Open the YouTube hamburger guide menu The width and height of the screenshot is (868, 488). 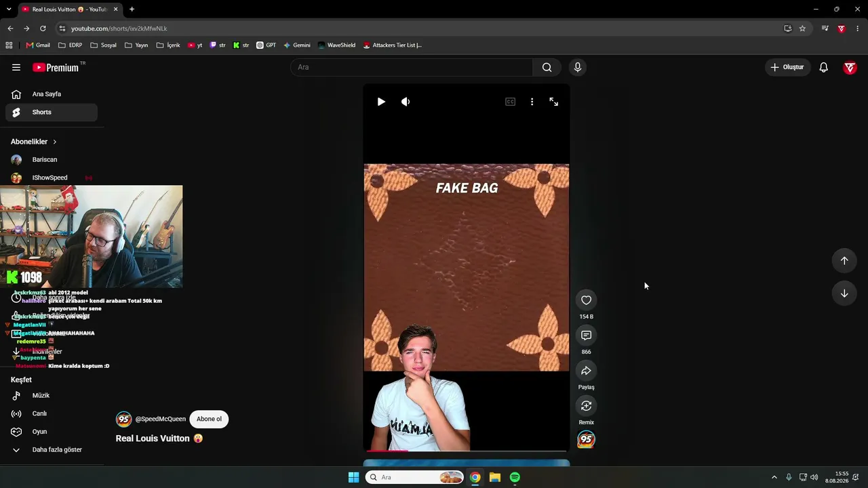point(16,67)
